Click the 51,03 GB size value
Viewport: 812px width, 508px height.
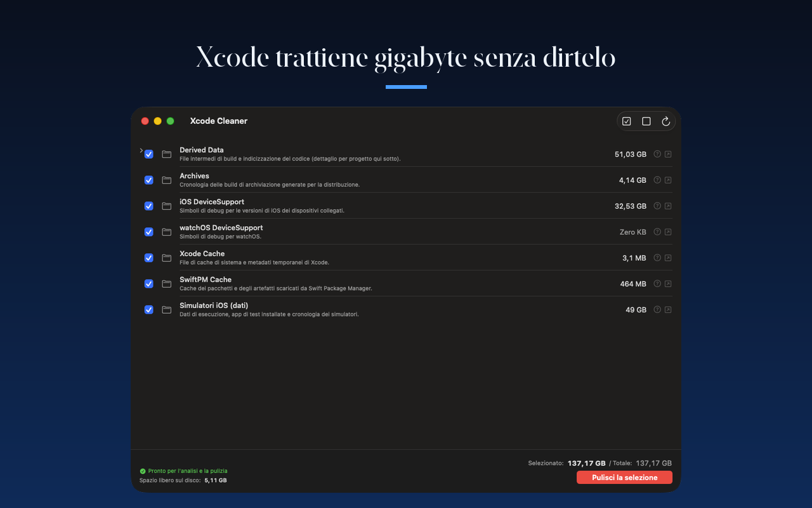click(631, 154)
